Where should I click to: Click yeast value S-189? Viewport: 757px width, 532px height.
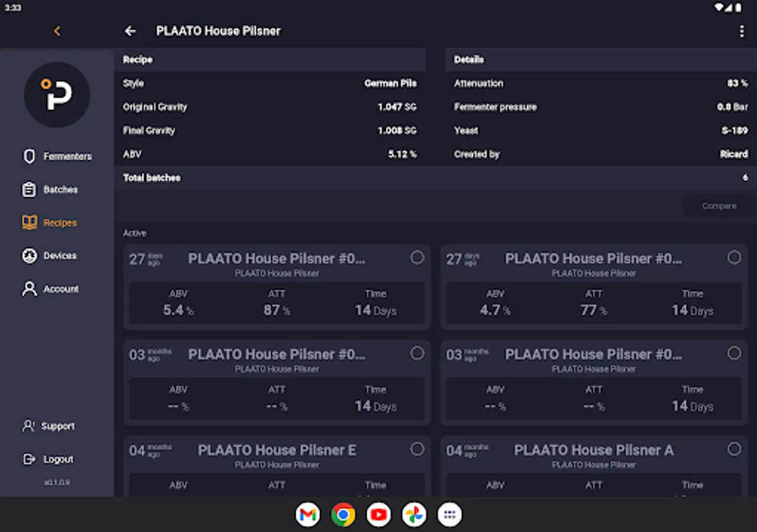pos(735,131)
